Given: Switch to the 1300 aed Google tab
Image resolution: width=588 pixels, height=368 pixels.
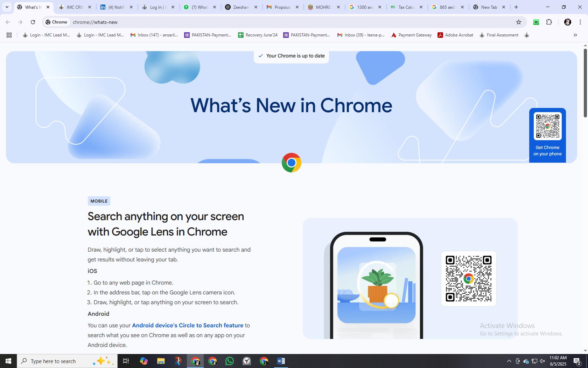Looking at the screenshot, I should 365,7.
